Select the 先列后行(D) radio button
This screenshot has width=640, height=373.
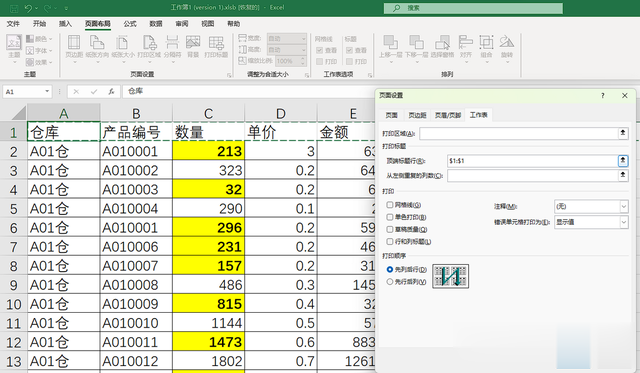click(390, 269)
